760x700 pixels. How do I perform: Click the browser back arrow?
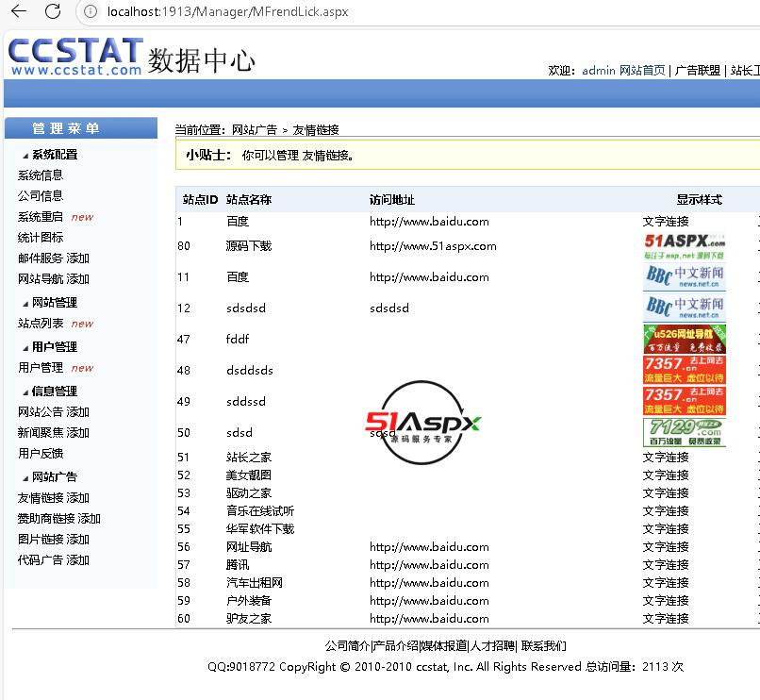[x=18, y=12]
